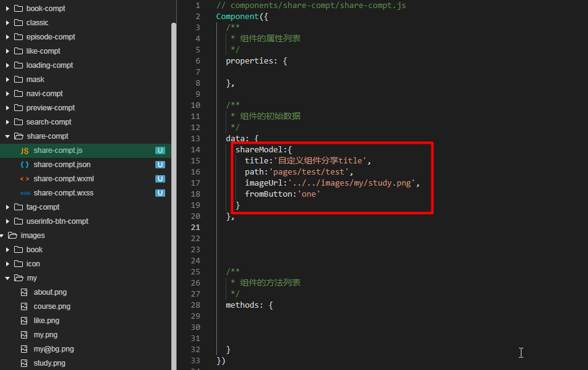Click the tag-compt folder icon
Viewport: 588px width, 370px height.
[x=18, y=207]
